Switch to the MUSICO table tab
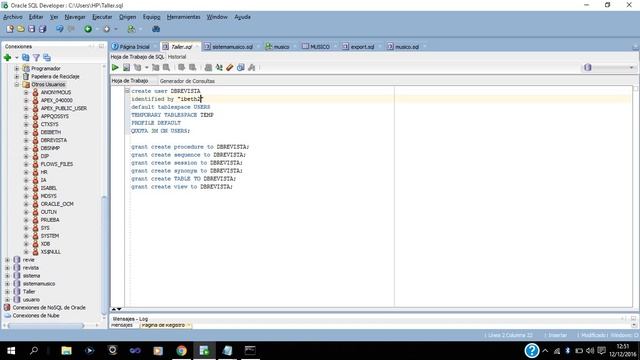Viewport: 640px width, 360px height. [x=319, y=47]
